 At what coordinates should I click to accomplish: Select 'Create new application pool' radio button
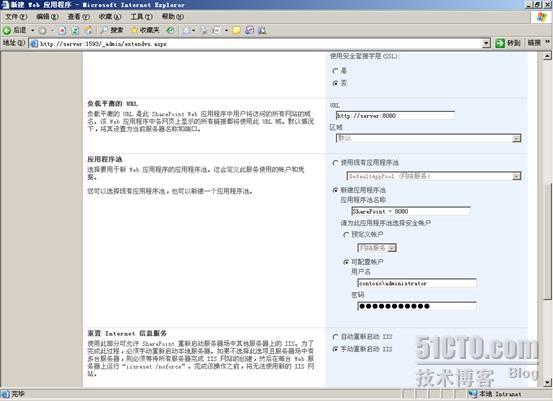335,190
